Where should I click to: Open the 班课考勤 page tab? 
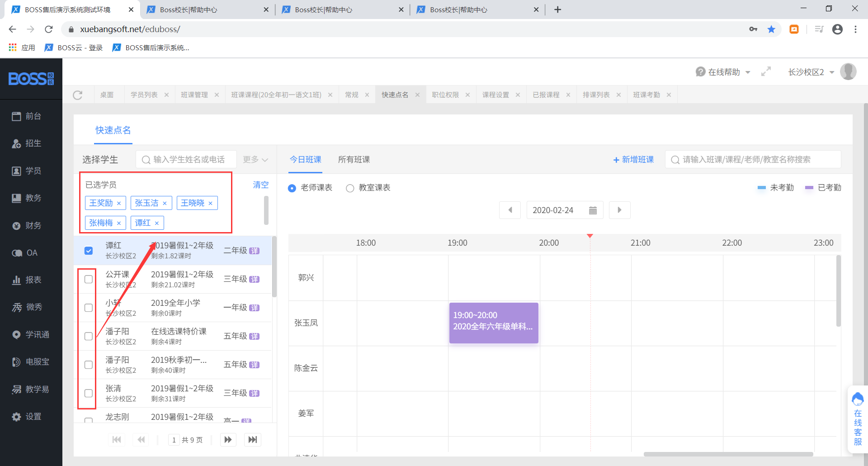[x=646, y=95]
